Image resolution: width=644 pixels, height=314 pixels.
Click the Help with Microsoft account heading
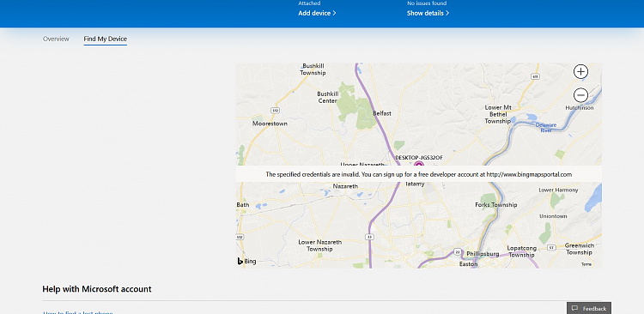[x=97, y=289]
